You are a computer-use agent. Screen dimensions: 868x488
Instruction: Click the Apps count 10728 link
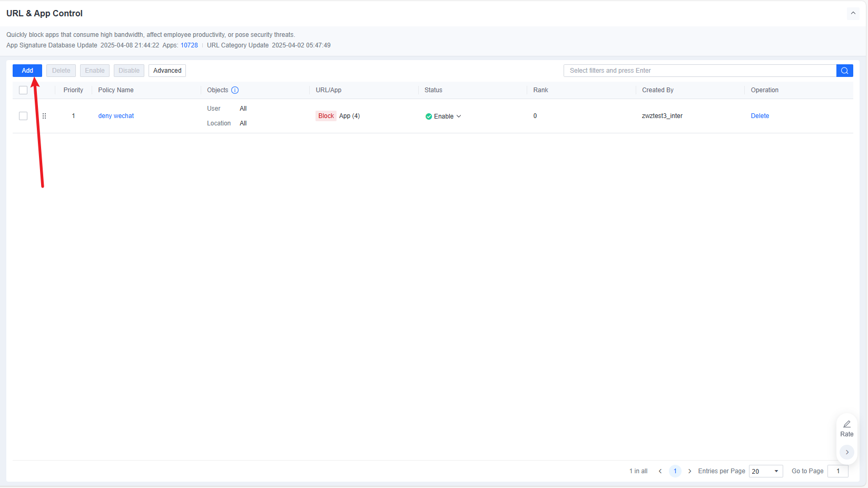(x=189, y=45)
